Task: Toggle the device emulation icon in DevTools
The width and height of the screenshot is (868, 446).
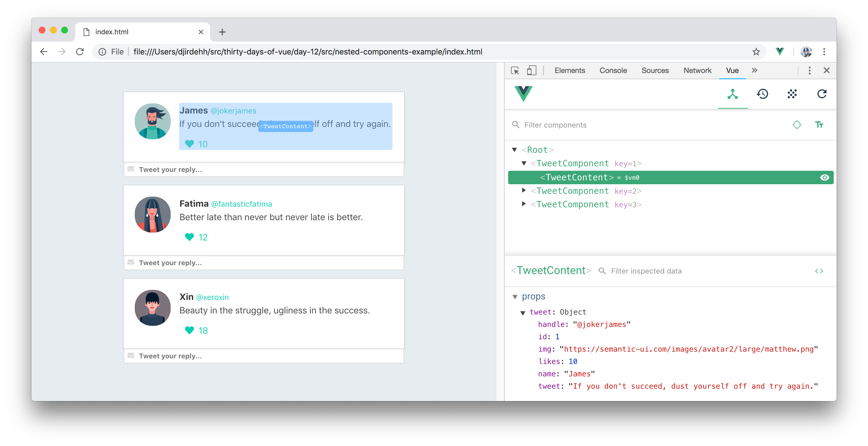Action: coord(532,70)
